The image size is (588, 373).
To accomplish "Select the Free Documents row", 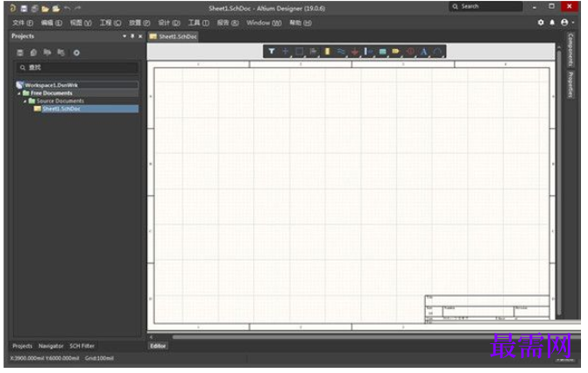I will [77, 94].
